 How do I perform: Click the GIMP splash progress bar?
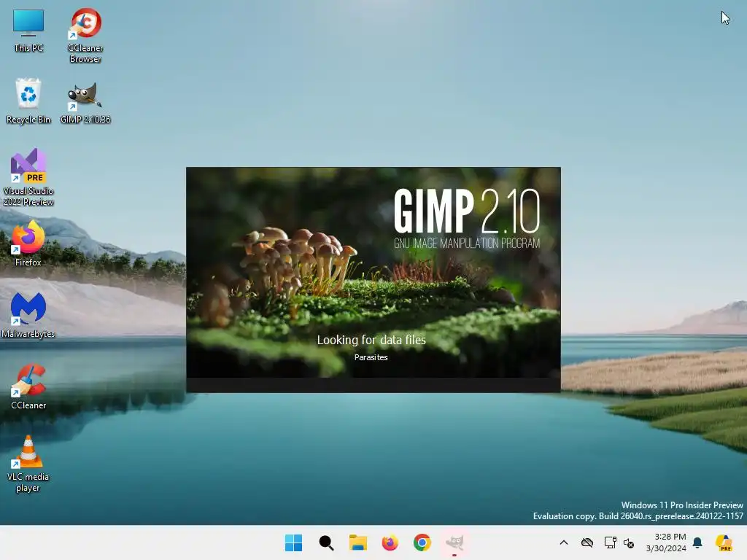(x=373, y=385)
